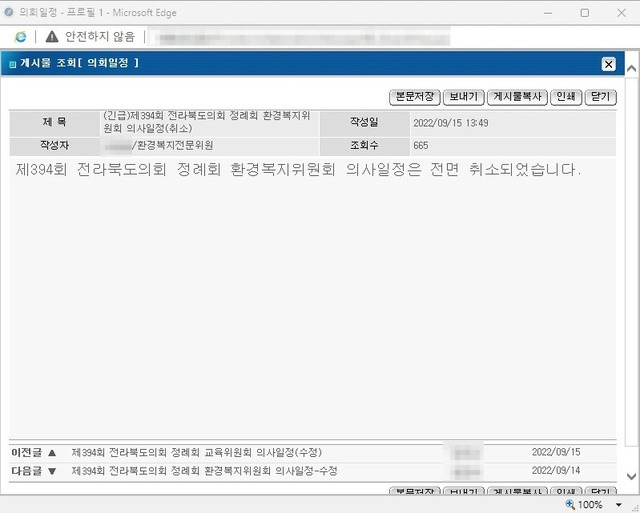The width and height of the screenshot is (640, 513).
Task: Click the scrollbar down arrow
Action: click(631, 478)
